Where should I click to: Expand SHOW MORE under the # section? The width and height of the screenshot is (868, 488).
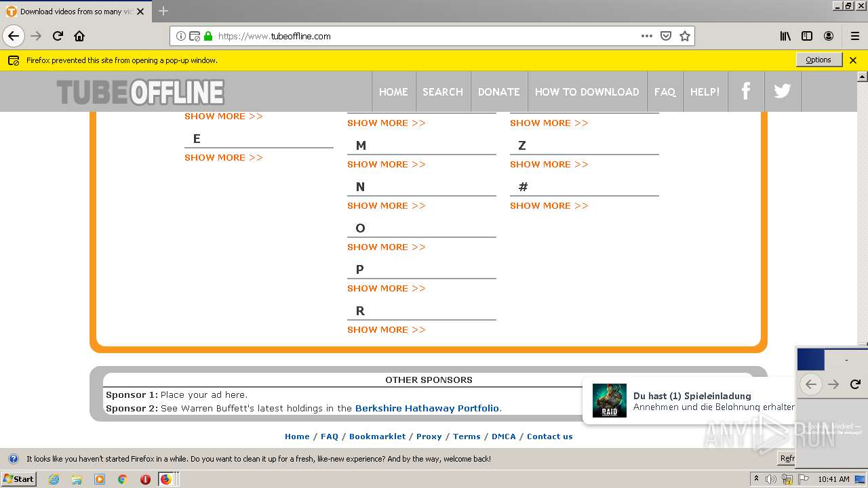click(x=549, y=205)
